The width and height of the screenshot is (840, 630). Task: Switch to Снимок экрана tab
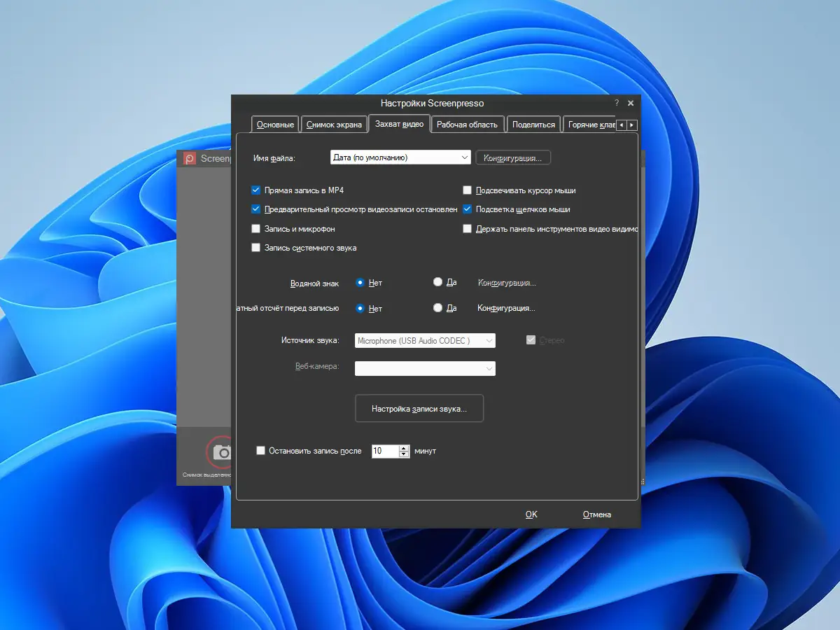point(335,125)
